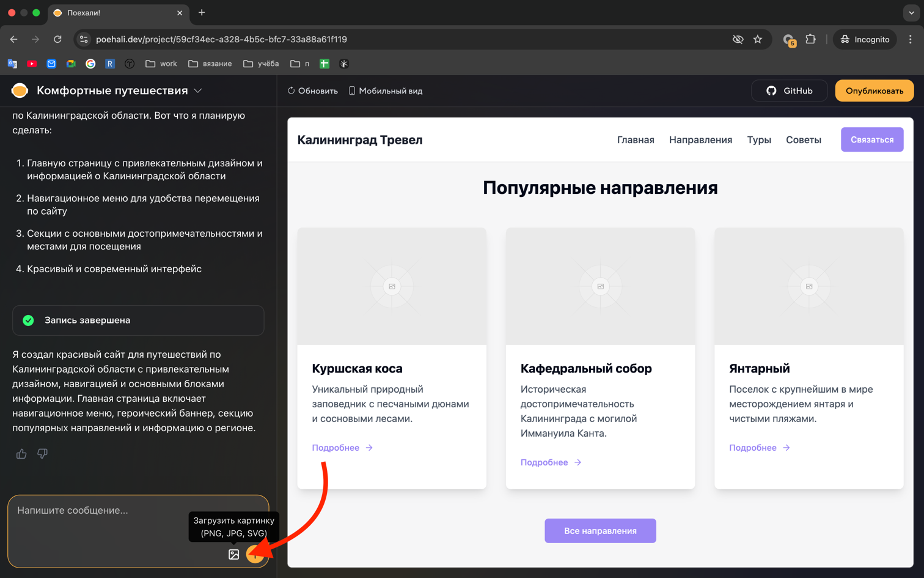This screenshot has height=578, width=924.
Task: Open the browser extensions puzzle icon
Action: [811, 39]
